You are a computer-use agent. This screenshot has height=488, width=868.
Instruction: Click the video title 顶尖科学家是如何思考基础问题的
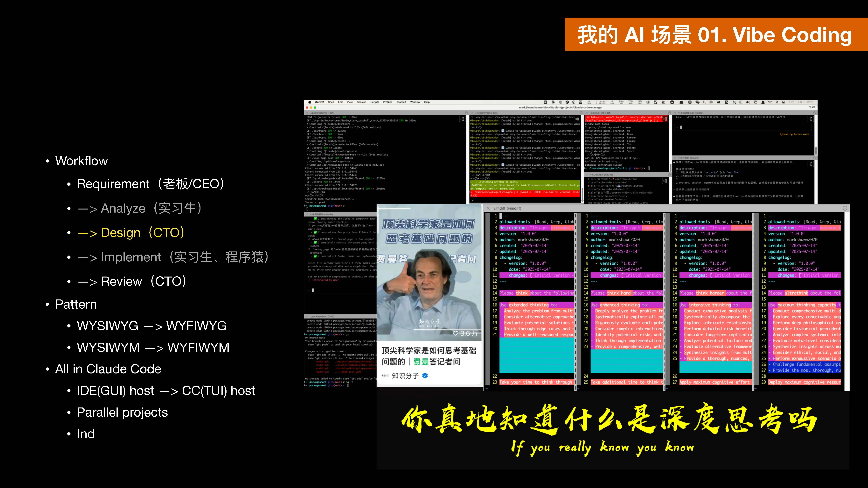coord(429,356)
